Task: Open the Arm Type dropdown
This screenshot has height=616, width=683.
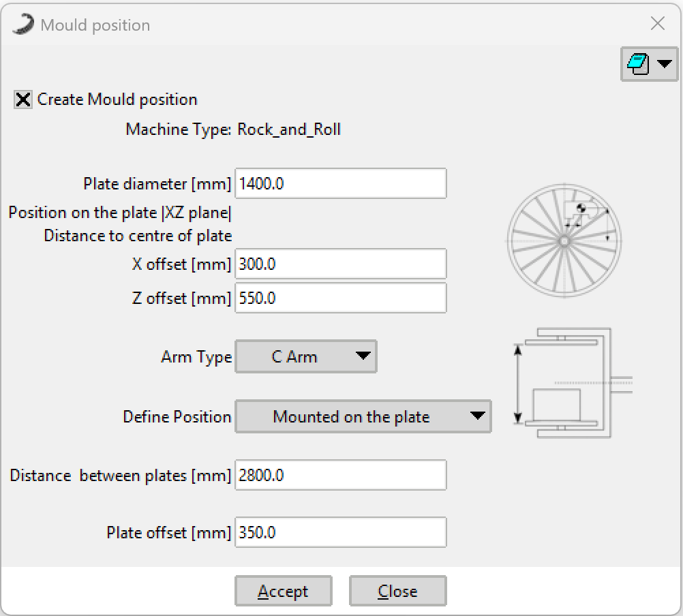Action: coord(306,356)
